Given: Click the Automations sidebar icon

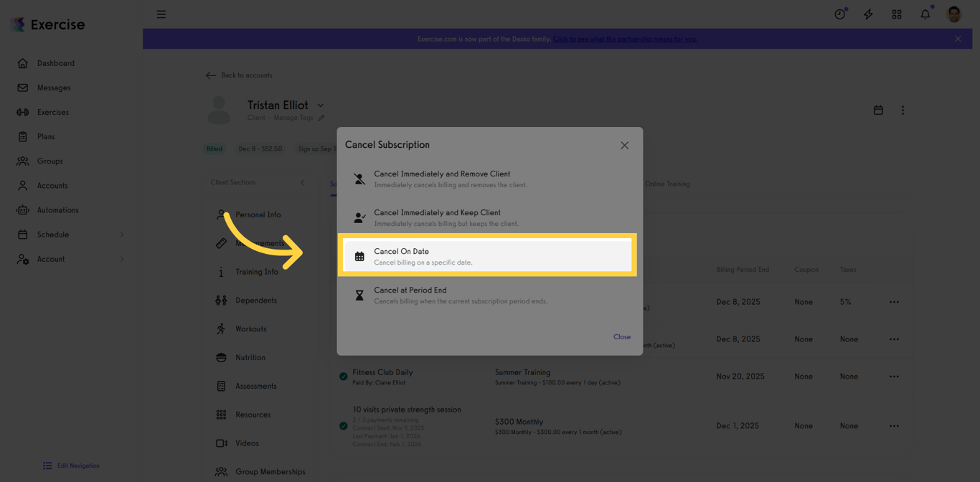Looking at the screenshot, I should click(x=22, y=209).
